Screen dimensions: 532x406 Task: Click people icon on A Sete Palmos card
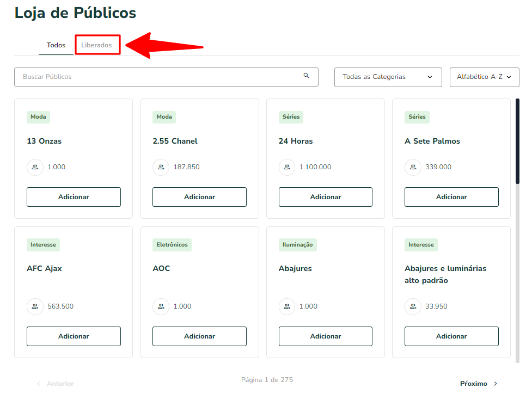coord(413,167)
